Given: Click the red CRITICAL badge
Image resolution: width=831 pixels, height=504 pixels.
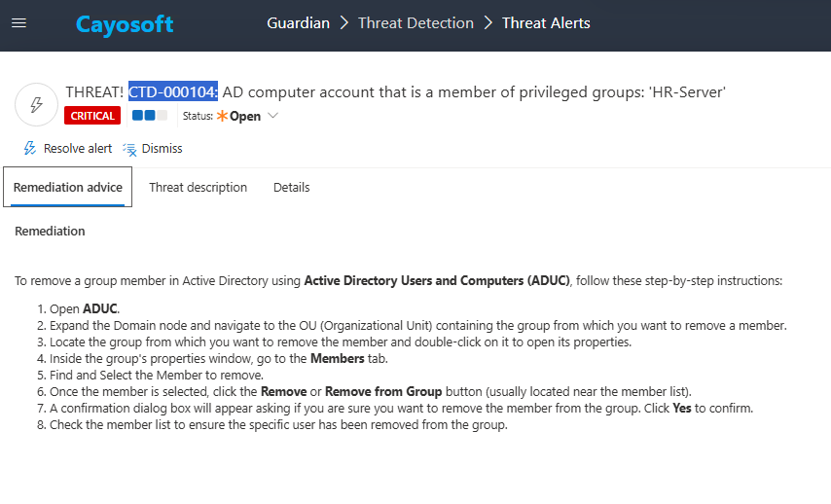Looking at the screenshot, I should pyautogui.click(x=93, y=116).
